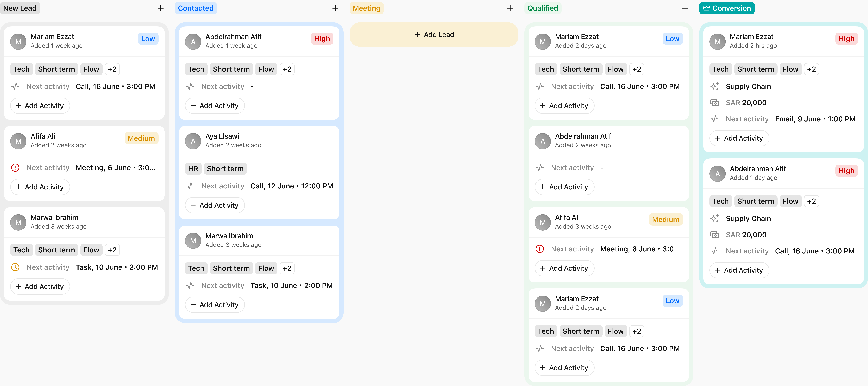Click money icon beside SAR 20,000 on Mariam Ezzat's card
This screenshot has width=868, height=386.
click(715, 103)
